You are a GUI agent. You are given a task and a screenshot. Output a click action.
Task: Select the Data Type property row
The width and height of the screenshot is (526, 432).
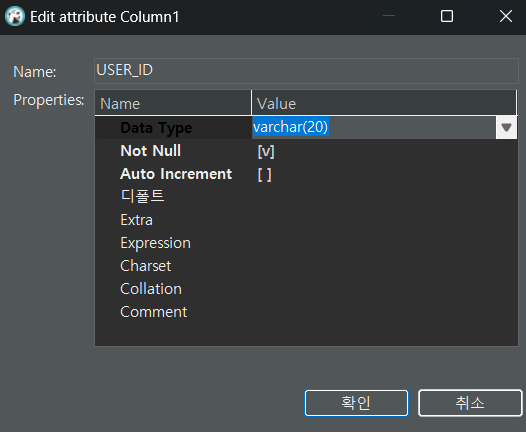[306, 127]
